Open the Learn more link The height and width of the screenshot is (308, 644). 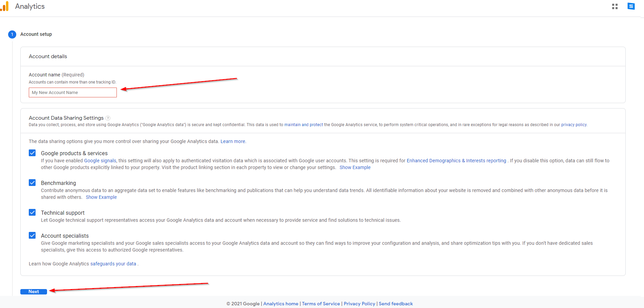click(x=233, y=141)
